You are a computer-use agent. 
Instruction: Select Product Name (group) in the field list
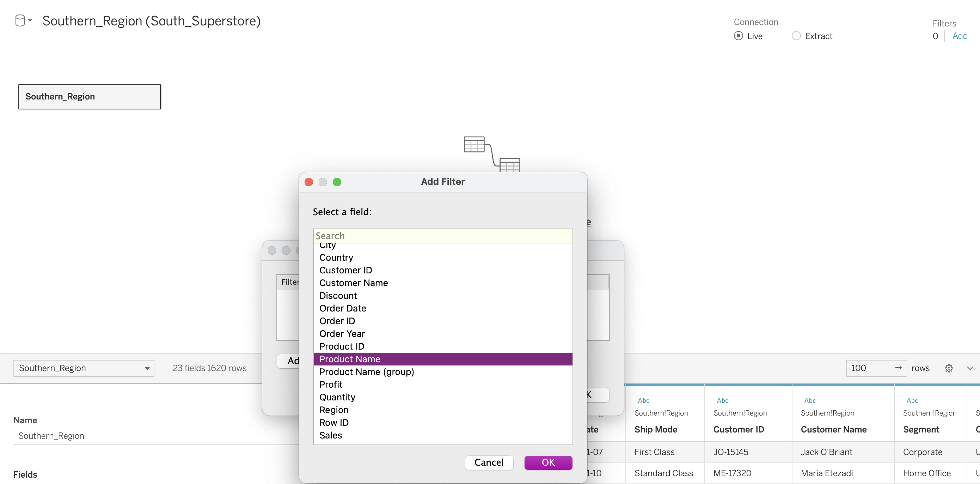click(x=366, y=372)
